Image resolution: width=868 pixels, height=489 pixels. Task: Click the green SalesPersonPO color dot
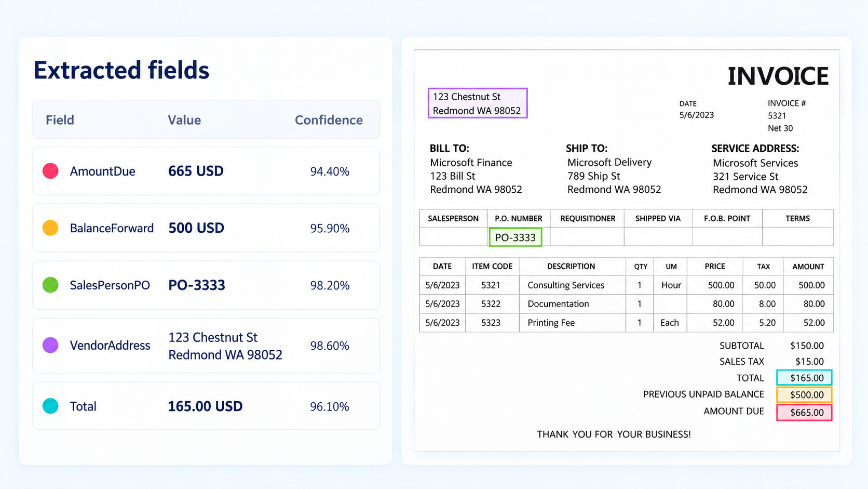pyautogui.click(x=50, y=285)
